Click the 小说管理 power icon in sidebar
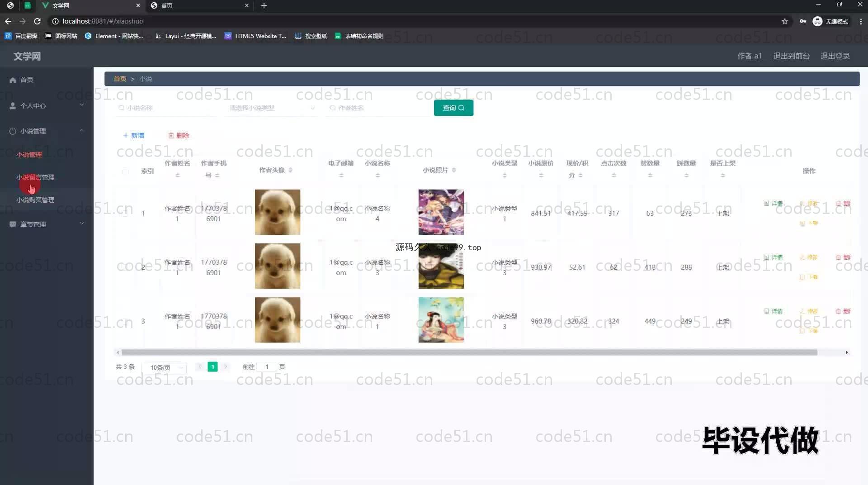This screenshot has width=868, height=485. (x=13, y=131)
